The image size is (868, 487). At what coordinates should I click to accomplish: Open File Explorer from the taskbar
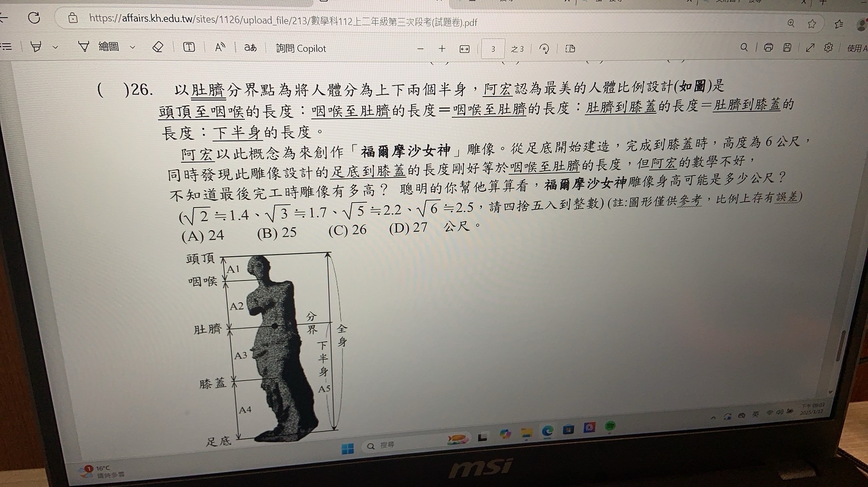(526, 433)
